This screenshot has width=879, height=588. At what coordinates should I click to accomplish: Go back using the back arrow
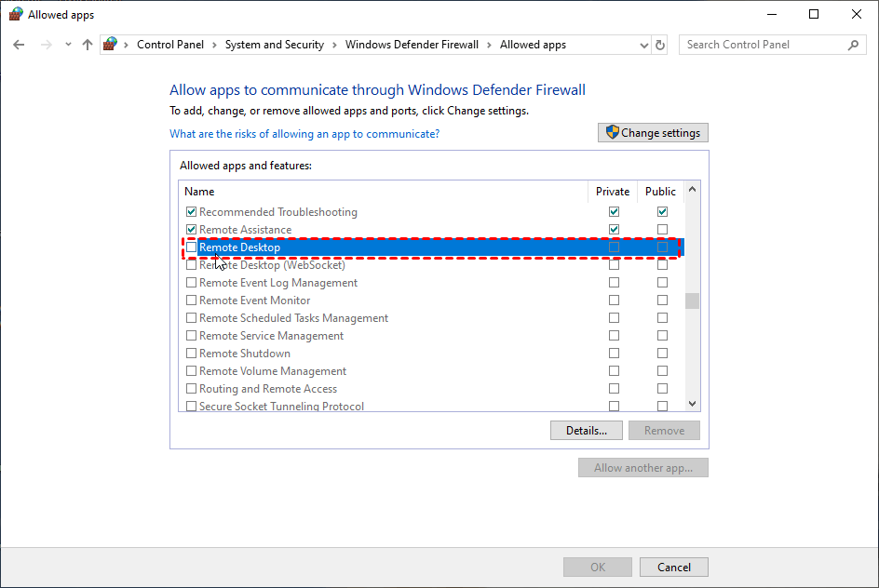click(x=19, y=45)
